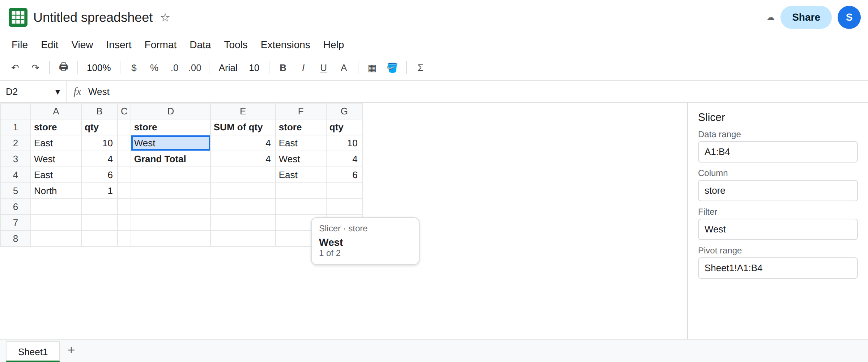Open the Data menu

[200, 45]
